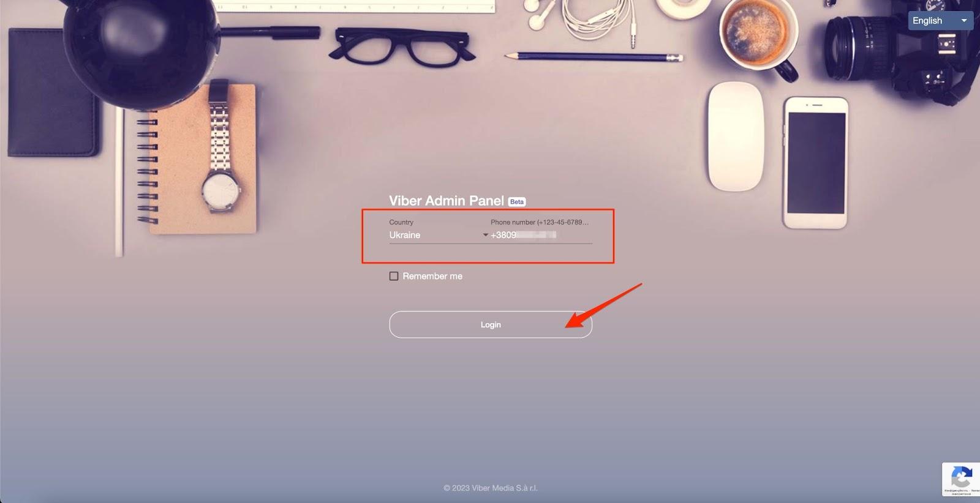Click the coffee cup in the background
Screen dimensions: 980x503
(x=758, y=37)
